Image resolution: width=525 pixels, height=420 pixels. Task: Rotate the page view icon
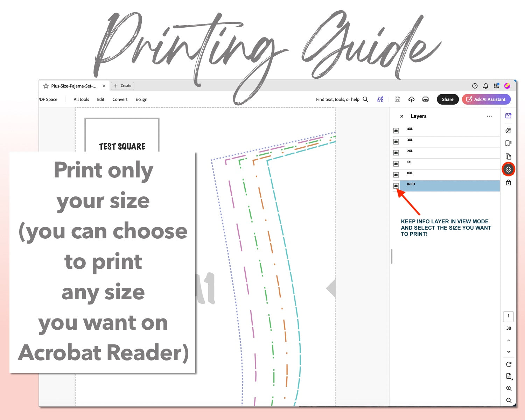coord(509,364)
